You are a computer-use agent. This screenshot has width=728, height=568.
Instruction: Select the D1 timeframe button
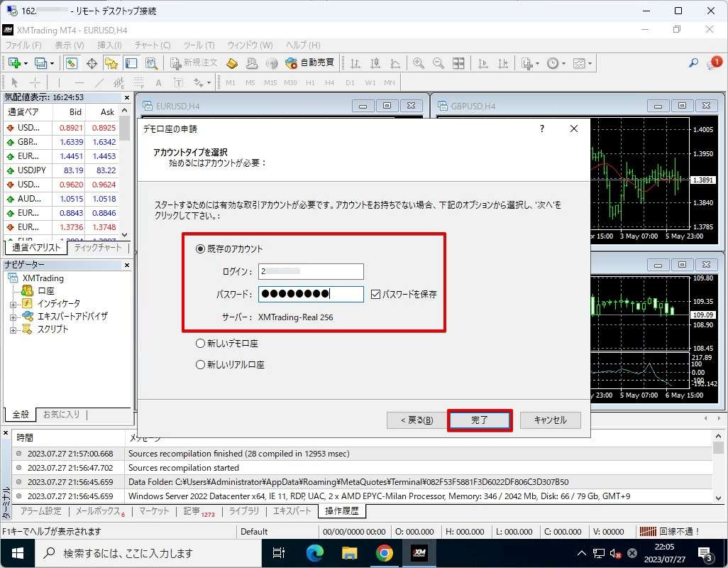pyautogui.click(x=350, y=82)
